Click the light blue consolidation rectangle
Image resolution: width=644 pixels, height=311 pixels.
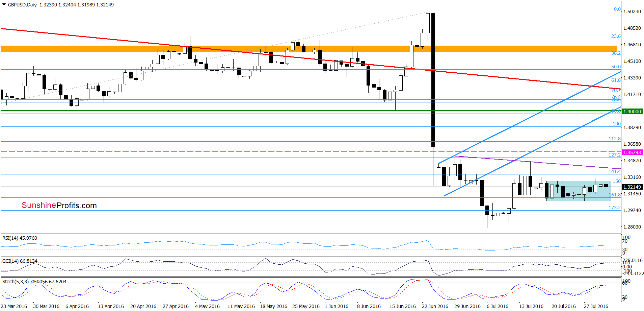tap(578, 191)
